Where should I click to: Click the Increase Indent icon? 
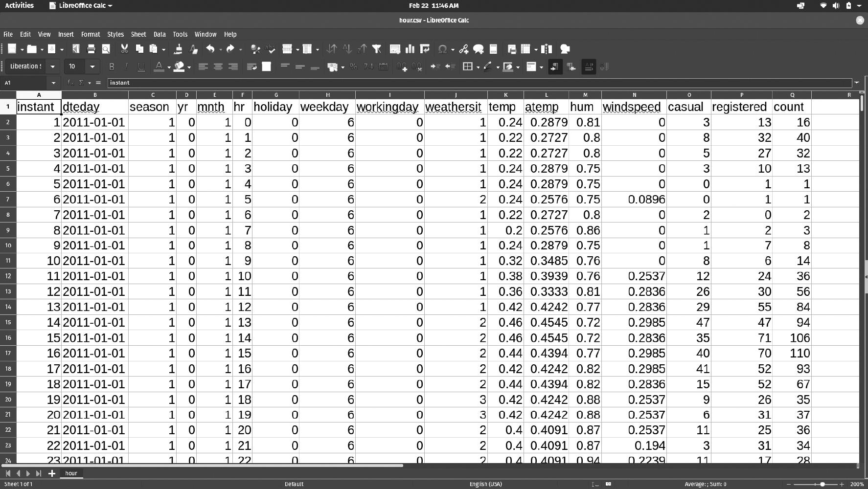tap(435, 67)
